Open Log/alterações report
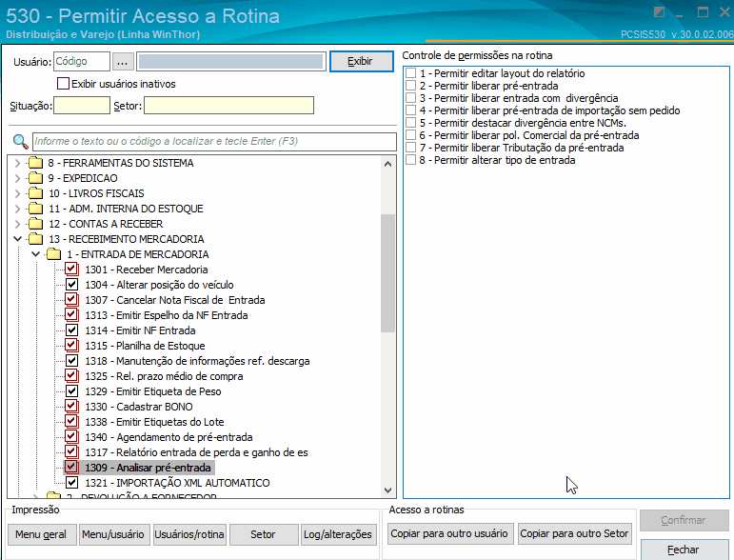The width and height of the screenshot is (734, 560). (339, 534)
